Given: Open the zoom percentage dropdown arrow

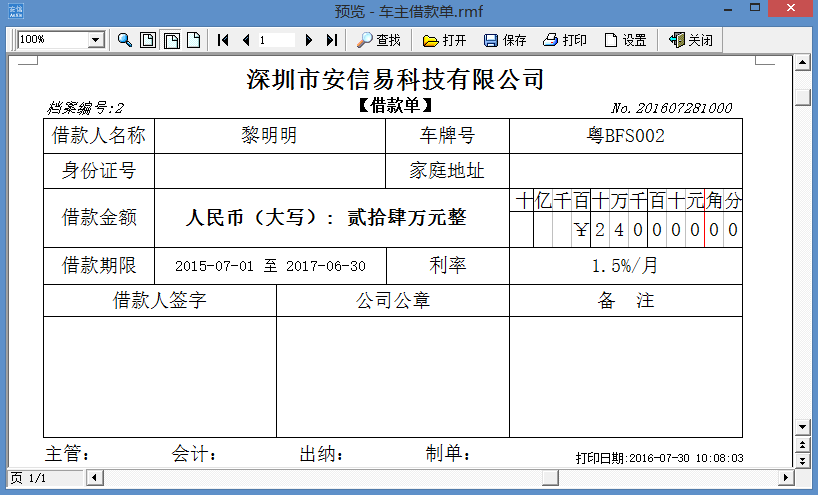Looking at the screenshot, I should click(96, 40).
